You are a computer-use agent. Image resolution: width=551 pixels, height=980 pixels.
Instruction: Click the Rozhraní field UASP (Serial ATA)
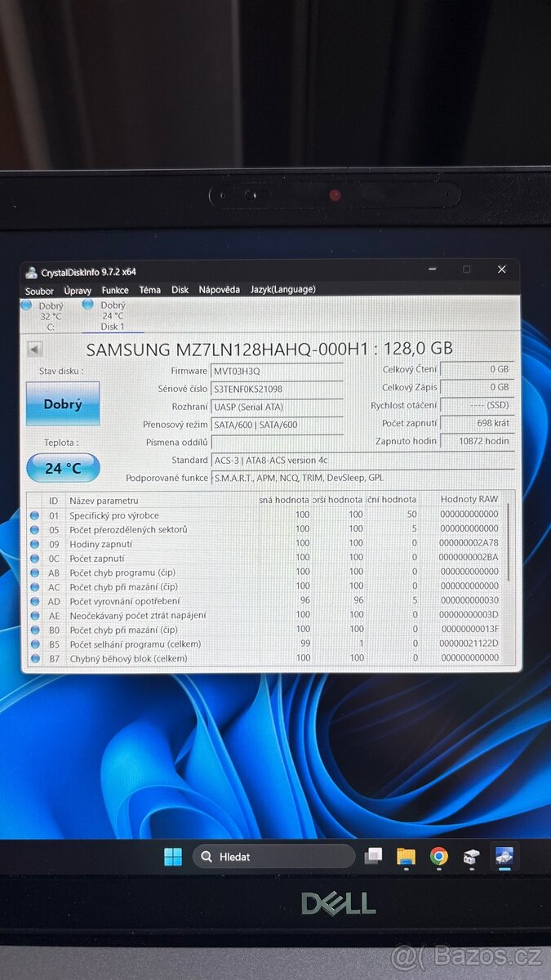277,407
